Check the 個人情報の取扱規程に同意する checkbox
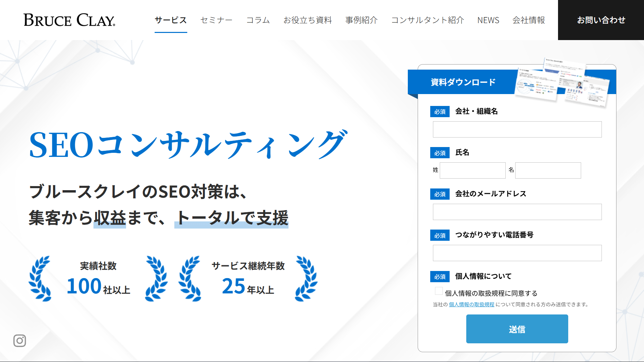 coord(439,291)
